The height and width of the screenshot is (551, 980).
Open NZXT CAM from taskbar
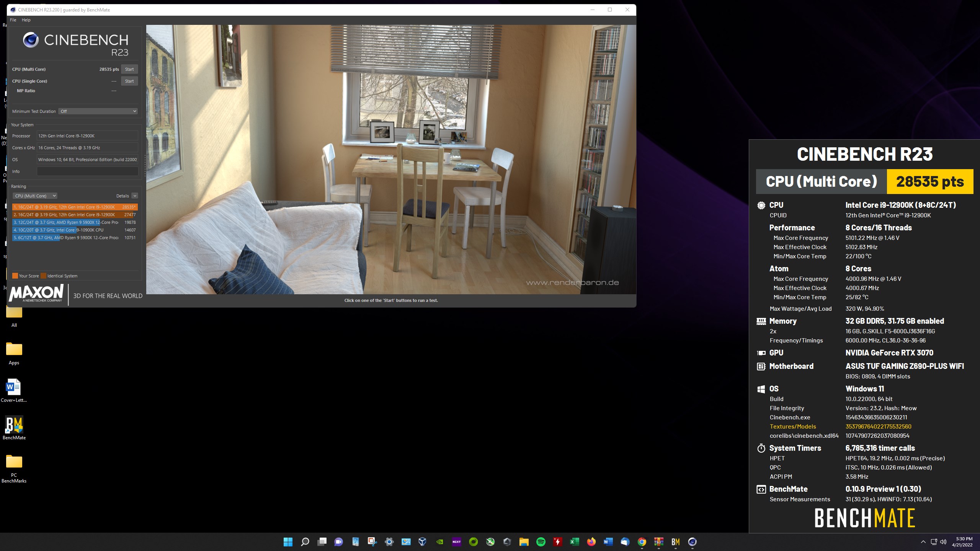pyautogui.click(x=456, y=542)
